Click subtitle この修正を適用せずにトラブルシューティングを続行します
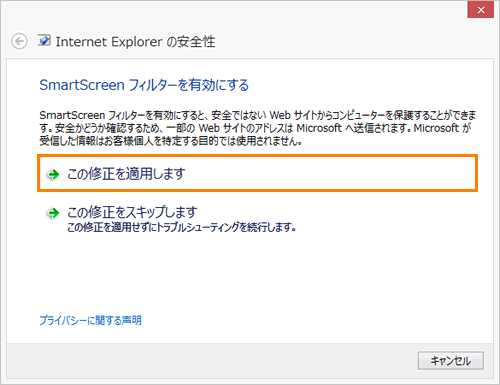This screenshot has width=500, height=385. click(182, 227)
